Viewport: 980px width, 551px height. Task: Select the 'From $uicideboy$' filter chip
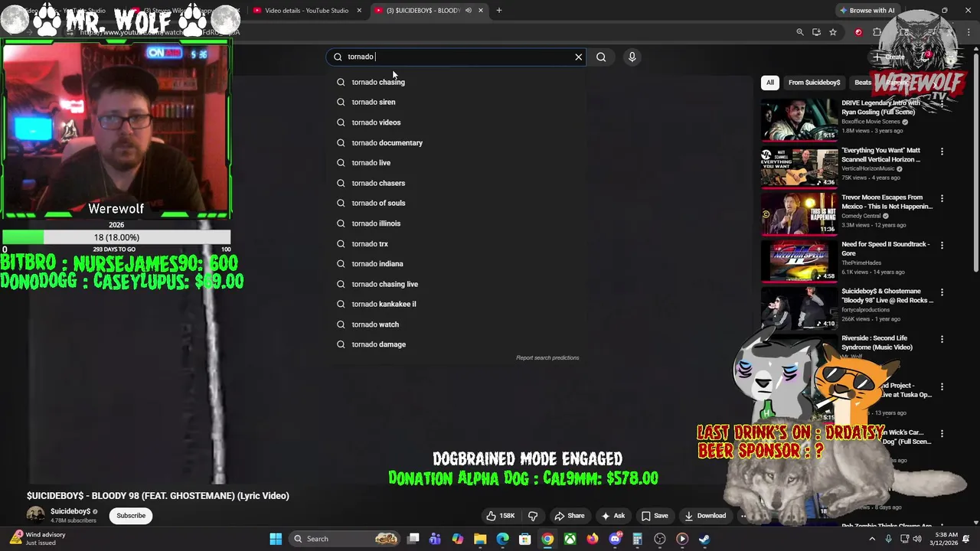coord(814,83)
